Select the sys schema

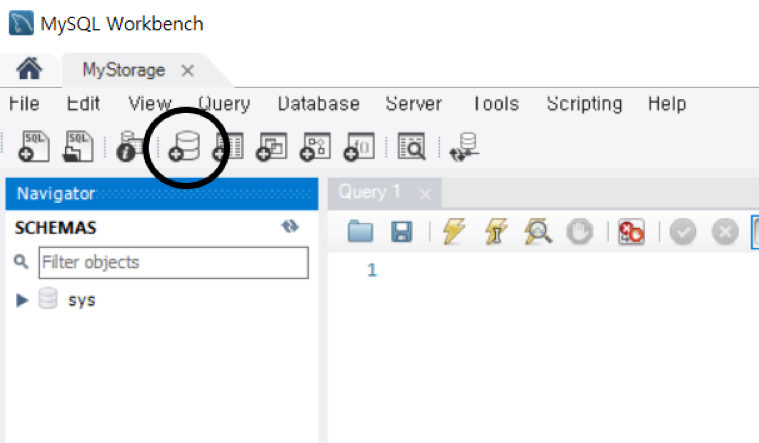pos(82,300)
